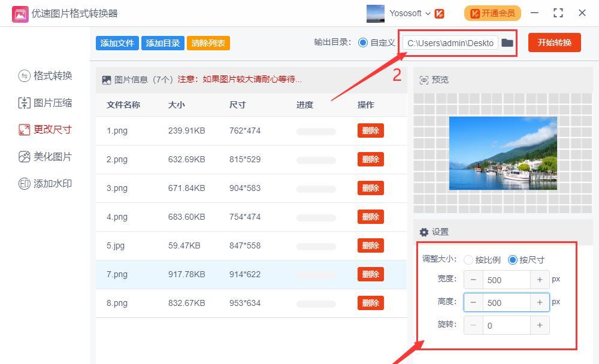Image resolution: width=599 pixels, height=364 pixels.
Task: Start conversion with 开始转换 button
Action: (554, 43)
